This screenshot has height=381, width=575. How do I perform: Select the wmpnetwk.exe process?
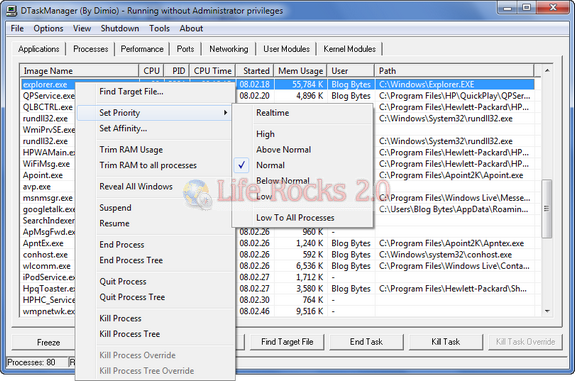49,311
